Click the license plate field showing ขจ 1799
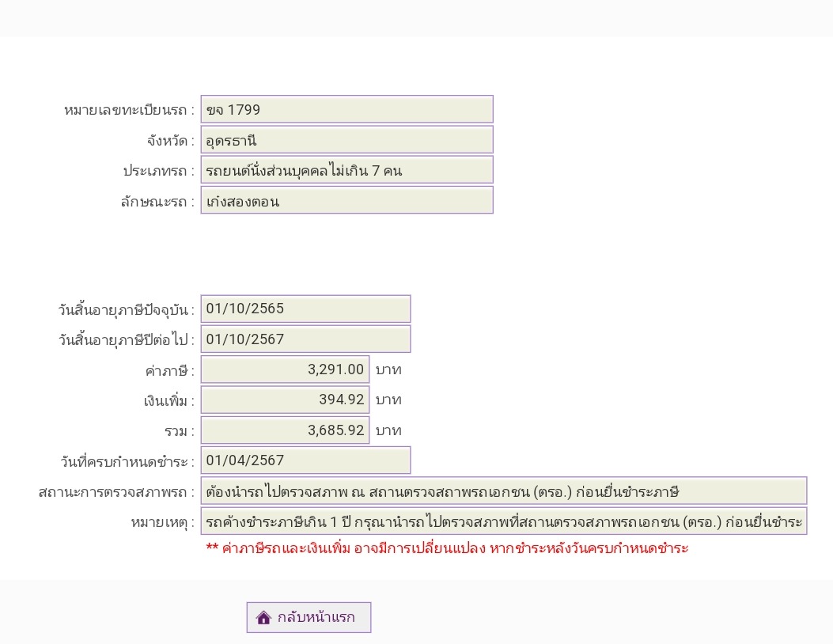The height and width of the screenshot is (644, 833). tap(346, 109)
